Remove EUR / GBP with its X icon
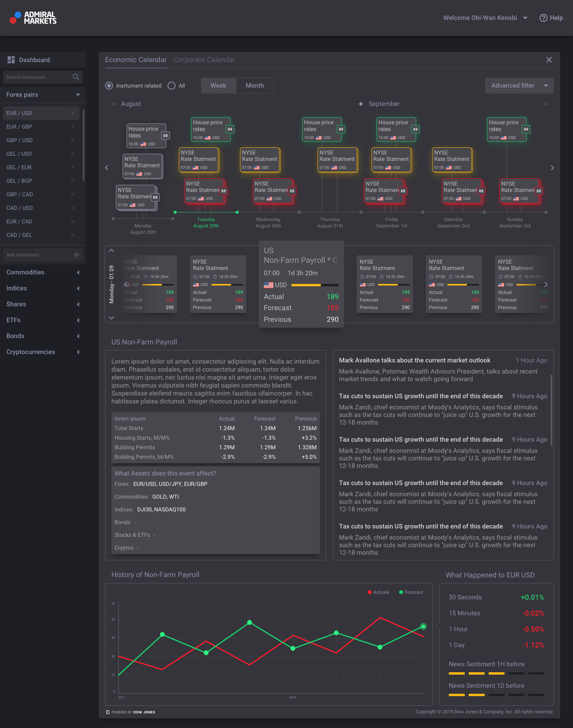573x728 pixels. pos(73,127)
